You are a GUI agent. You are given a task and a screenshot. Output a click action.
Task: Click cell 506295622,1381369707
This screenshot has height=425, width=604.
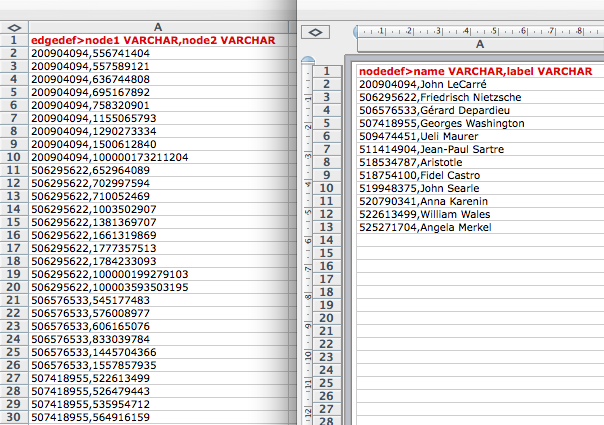pyautogui.click(x=158, y=222)
